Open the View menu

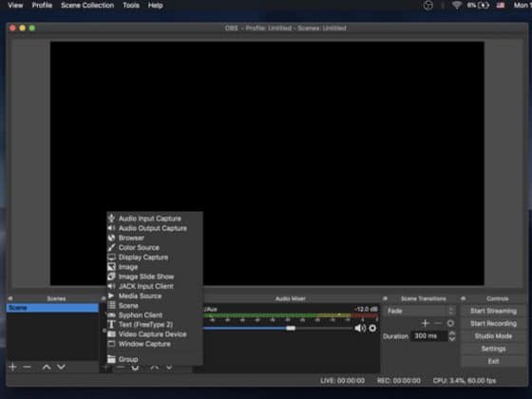click(x=15, y=5)
